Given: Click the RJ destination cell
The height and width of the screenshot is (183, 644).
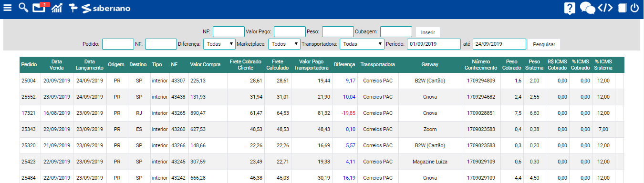Looking at the screenshot, I should [x=139, y=113].
